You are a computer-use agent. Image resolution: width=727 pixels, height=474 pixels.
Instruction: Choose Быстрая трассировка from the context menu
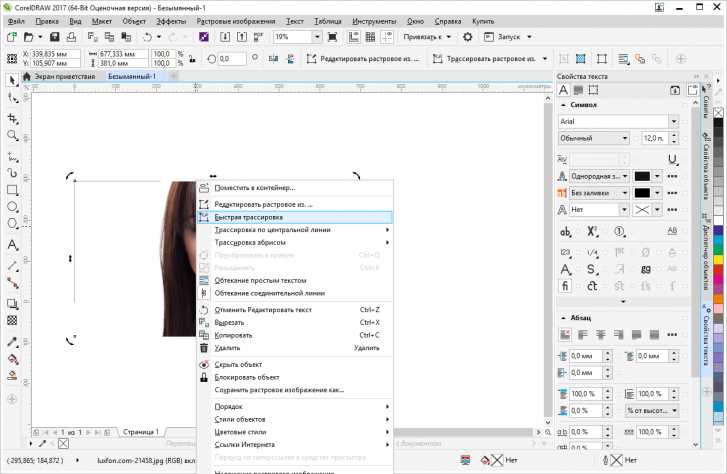tap(249, 216)
